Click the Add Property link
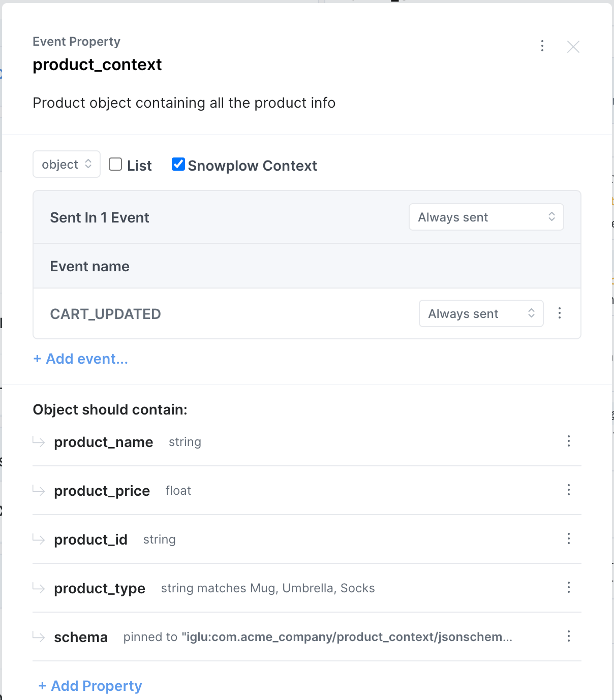Screen dimensions: 614x700 point(90,686)
